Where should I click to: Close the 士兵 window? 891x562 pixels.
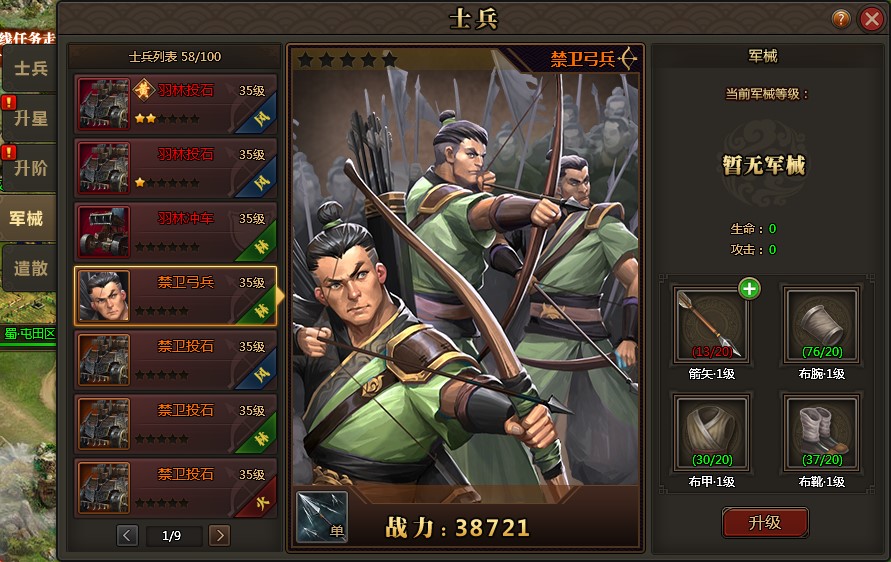tap(872, 19)
